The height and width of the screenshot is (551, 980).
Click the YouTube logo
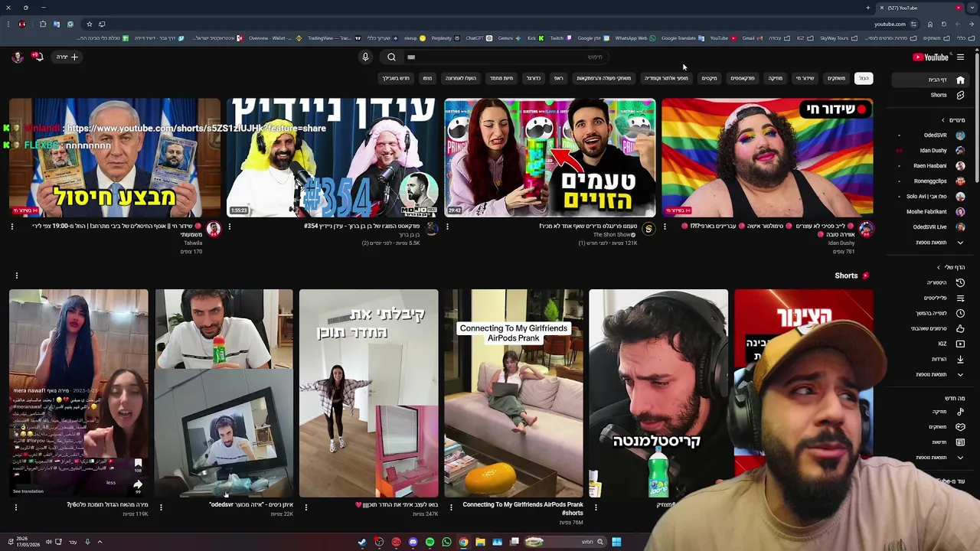point(930,57)
